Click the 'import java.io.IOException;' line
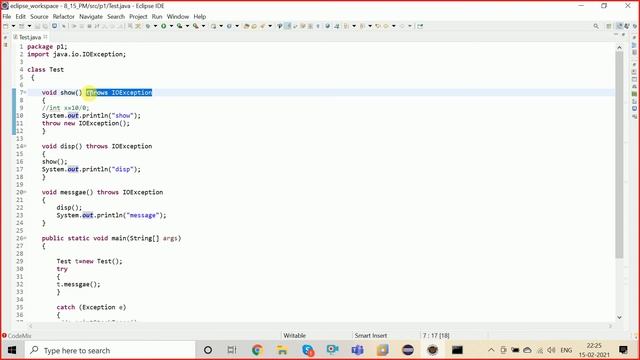 coord(77,54)
